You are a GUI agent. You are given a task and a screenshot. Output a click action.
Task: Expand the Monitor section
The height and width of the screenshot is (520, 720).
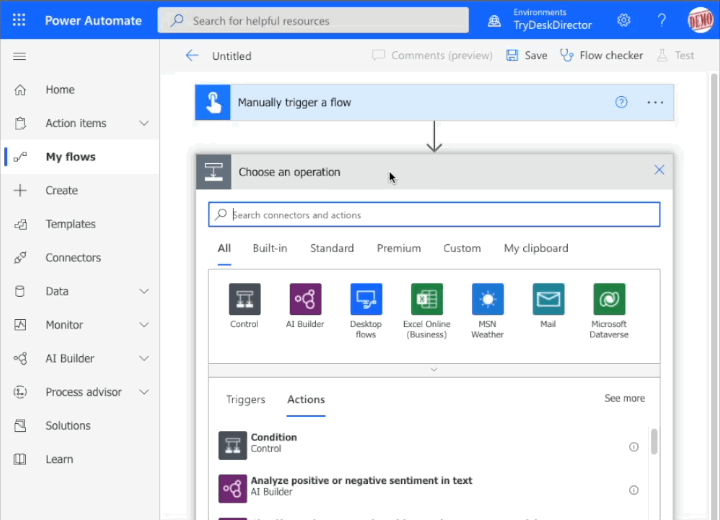144,325
